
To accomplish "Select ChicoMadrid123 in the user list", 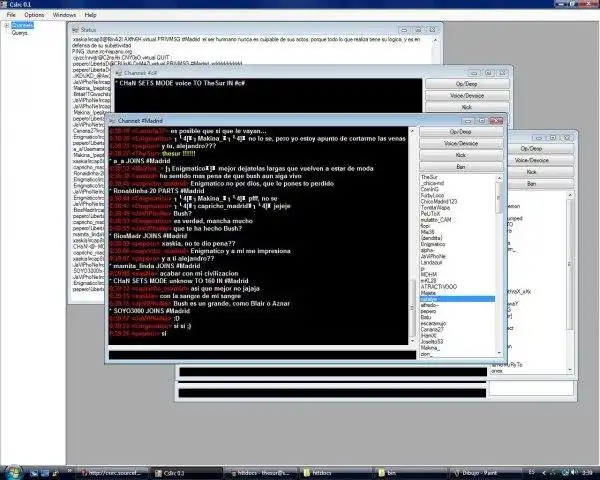I will point(439,202).
